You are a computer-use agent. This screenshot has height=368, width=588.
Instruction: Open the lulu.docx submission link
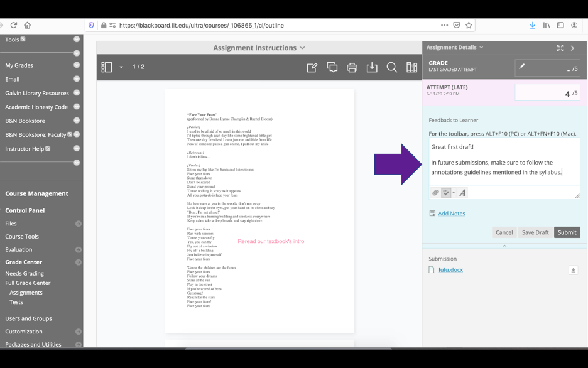point(451,270)
